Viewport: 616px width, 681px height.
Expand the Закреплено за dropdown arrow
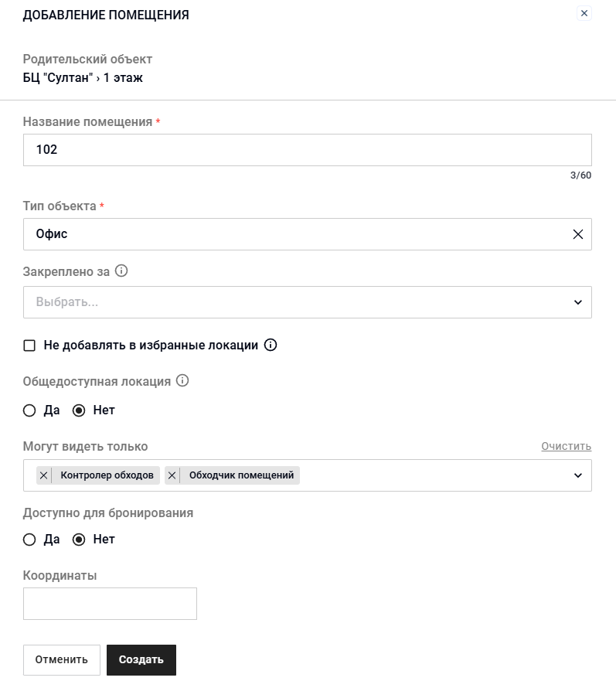point(578,302)
